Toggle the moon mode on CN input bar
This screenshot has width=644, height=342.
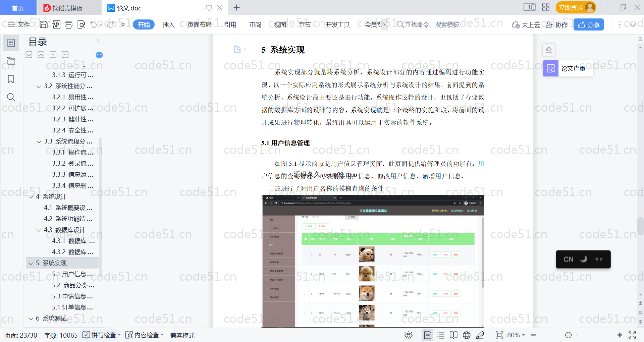tap(584, 259)
